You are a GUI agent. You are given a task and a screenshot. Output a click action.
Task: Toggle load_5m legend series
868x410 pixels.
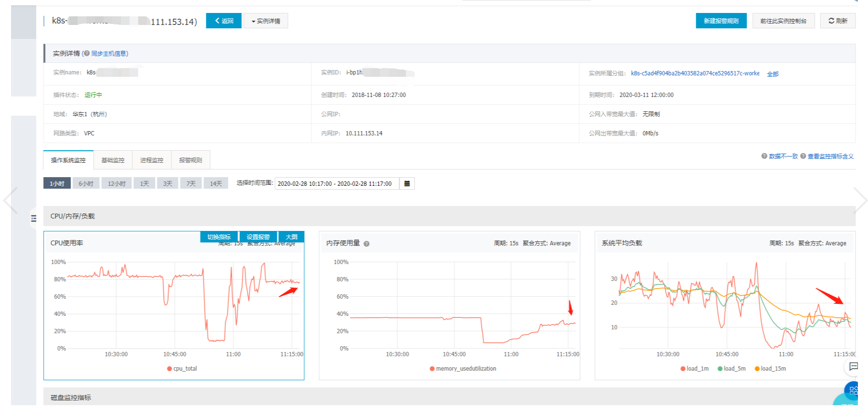click(x=731, y=369)
